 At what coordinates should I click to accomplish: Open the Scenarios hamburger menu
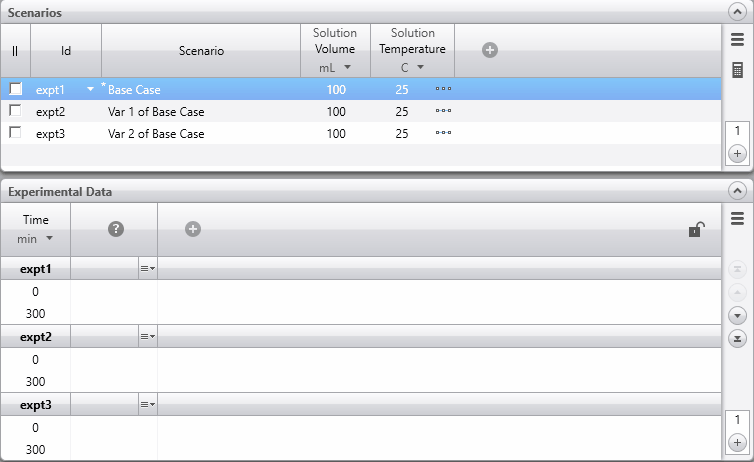point(737,41)
